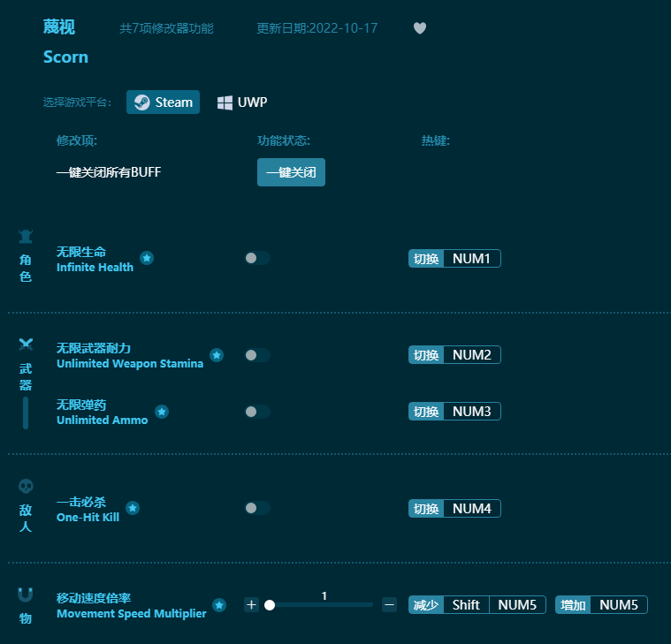Click the minus button on speed slider
The image size is (671, 644).
click(389, 604)
